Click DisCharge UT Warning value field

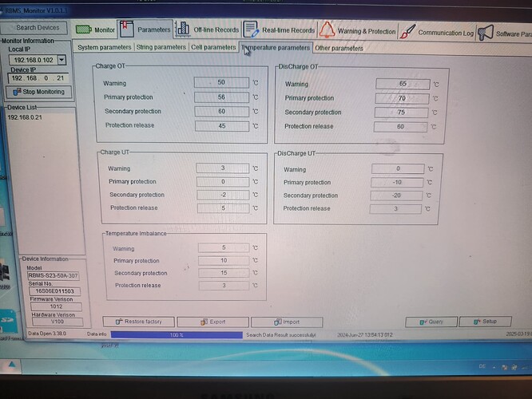point(398,168)
